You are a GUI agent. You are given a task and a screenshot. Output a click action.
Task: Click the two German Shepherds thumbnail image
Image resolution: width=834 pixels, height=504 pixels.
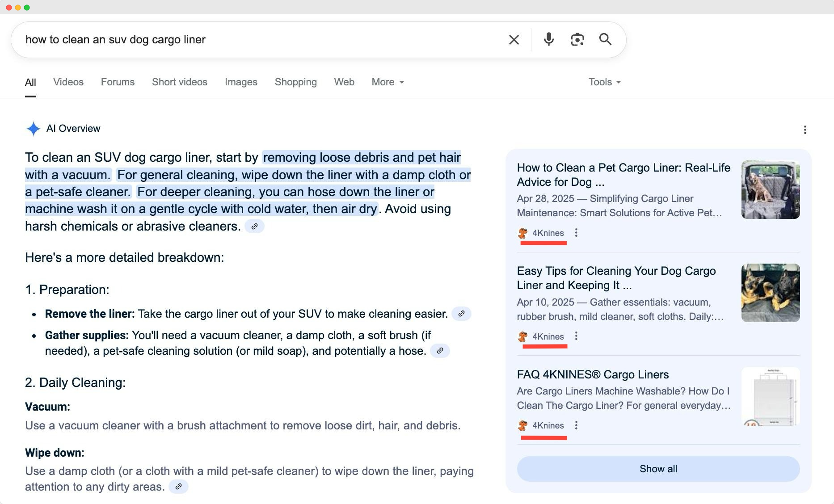(770, 293)
